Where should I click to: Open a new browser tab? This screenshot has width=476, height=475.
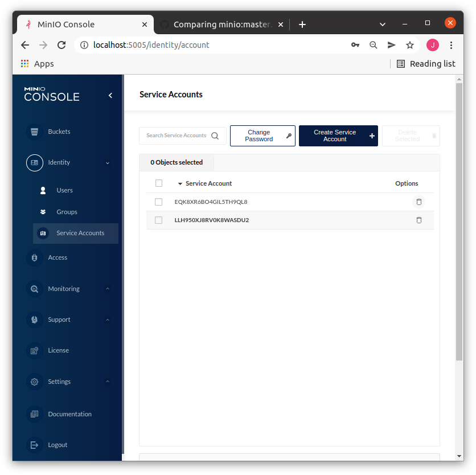tap(302, 24)
